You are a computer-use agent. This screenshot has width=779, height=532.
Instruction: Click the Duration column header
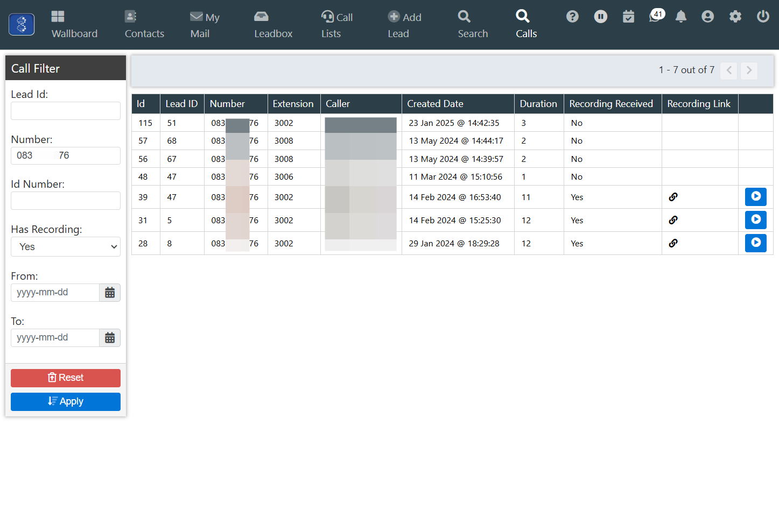[538, 104]
